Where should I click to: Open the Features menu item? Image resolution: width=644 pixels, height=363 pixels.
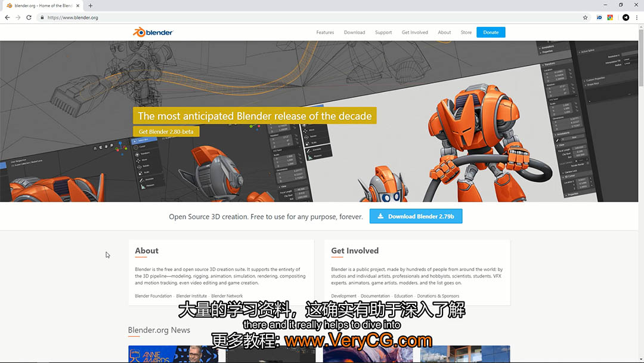(x=325, y=32)
